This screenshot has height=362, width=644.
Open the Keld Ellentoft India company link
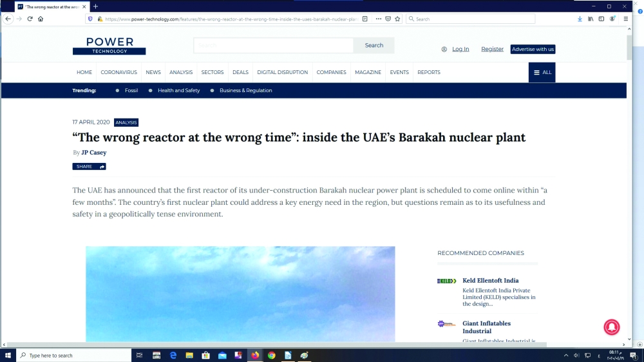pyautogui.click(x=490, y=280)
